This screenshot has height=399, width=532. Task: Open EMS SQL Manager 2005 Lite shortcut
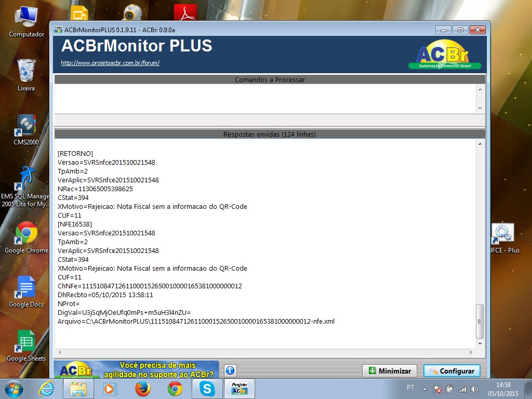[25, 187]
